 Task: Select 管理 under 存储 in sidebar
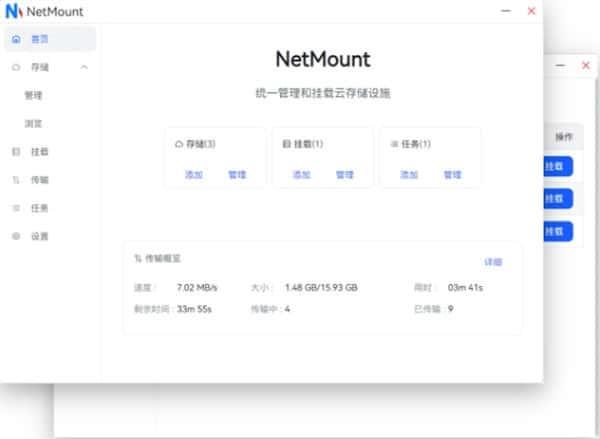(x=34, y=96)
